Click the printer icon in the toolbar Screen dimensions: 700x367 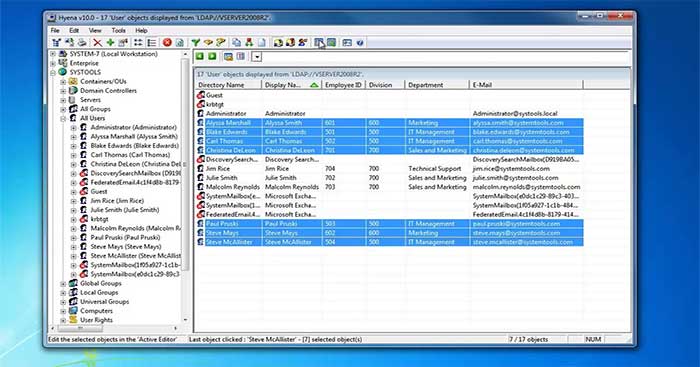click(82, 43)
